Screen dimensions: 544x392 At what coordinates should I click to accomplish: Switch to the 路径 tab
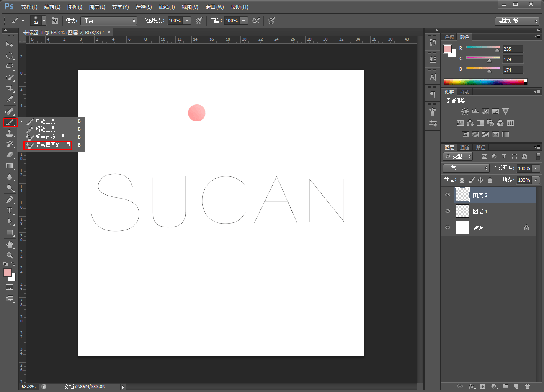click(x=481, y=147)
